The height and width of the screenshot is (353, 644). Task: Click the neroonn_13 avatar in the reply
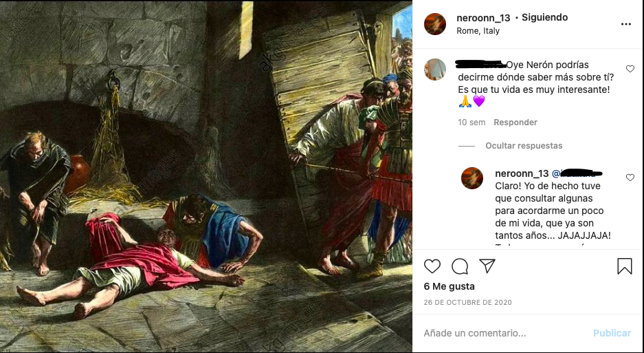tap(471, 178)
